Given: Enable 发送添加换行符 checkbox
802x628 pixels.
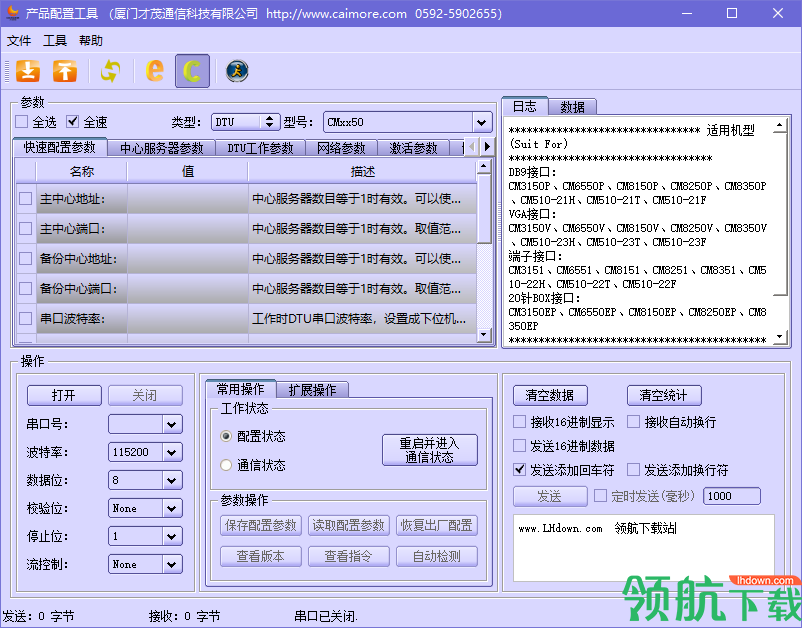Looking at the screenshot, I should click(x=633, y=469).
